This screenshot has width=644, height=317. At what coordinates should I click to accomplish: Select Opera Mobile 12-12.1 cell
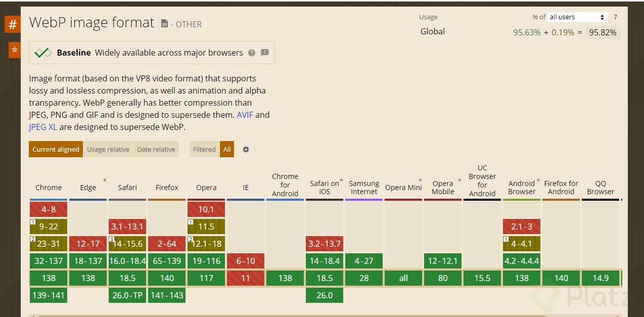tap(443, 261)
